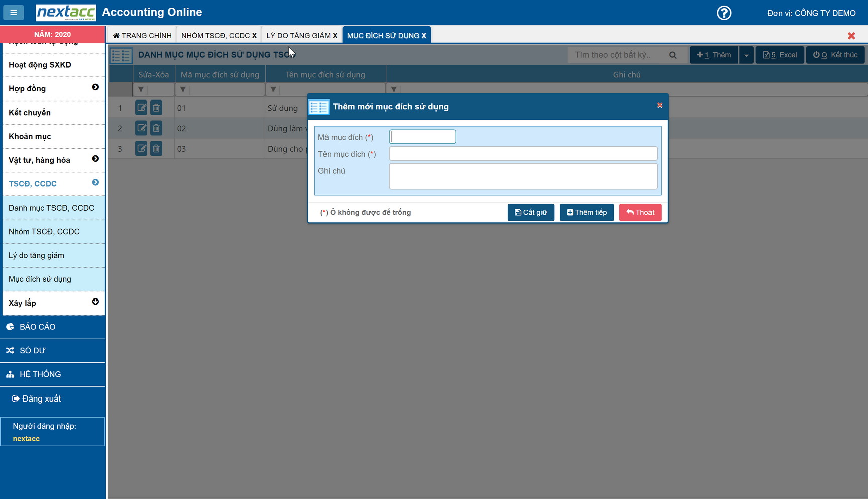Switch to the TRANG CHÍNH tab

[x=142, y=35]
